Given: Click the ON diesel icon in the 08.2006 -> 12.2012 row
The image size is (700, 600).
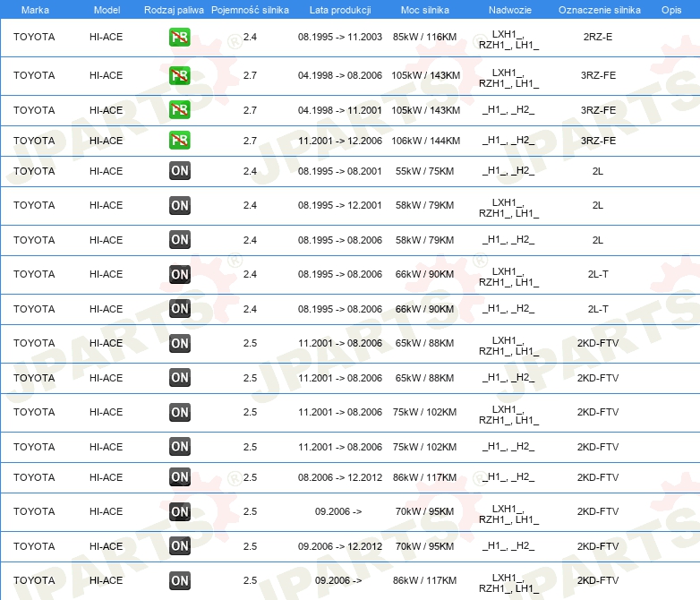Looking at the screenshot, I should (179, 477).
